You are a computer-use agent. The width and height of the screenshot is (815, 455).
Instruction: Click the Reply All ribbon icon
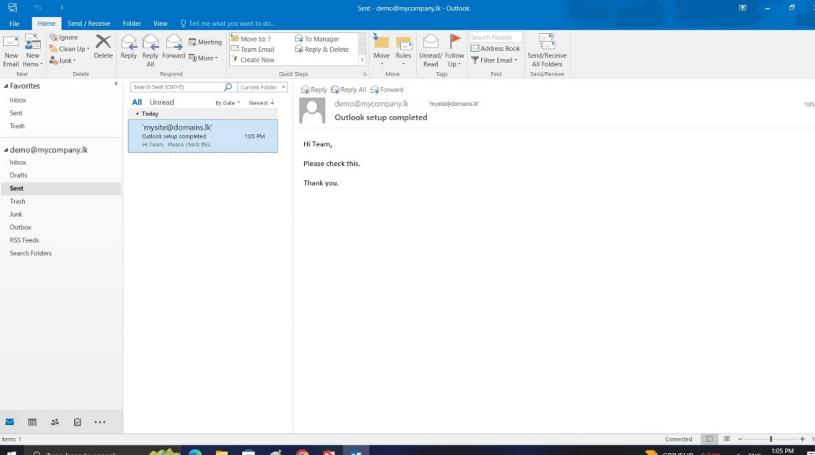[150, 45]
